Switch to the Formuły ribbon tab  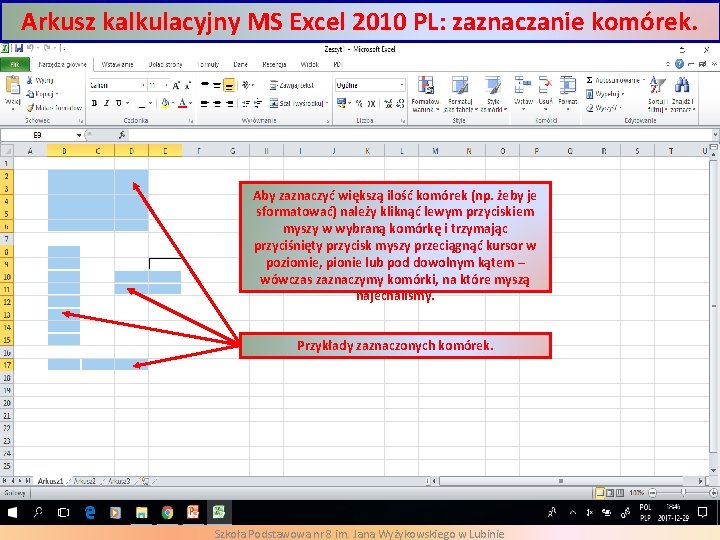(208, 64)
